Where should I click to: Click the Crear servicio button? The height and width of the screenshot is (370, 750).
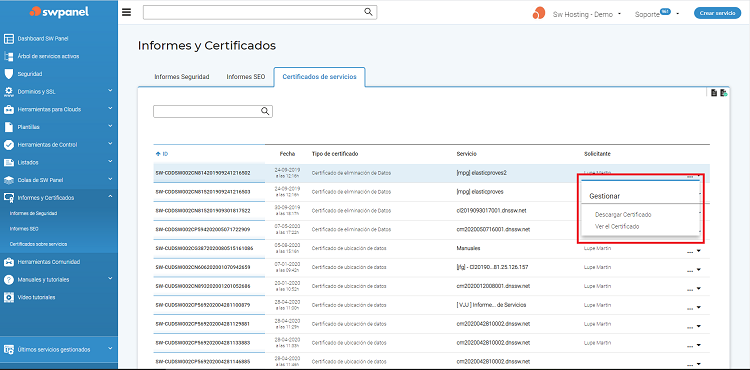pyautogui.click(x=717, y=13)
